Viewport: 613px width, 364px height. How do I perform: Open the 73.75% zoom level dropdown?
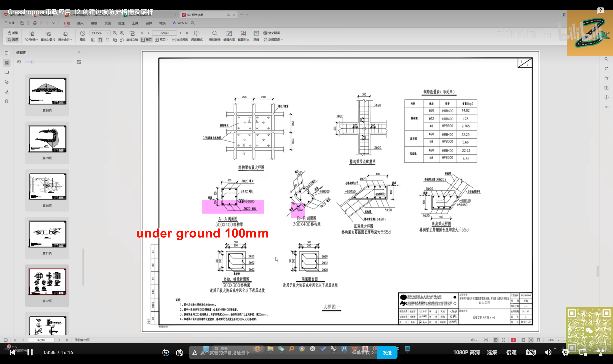tap(108, 33)
